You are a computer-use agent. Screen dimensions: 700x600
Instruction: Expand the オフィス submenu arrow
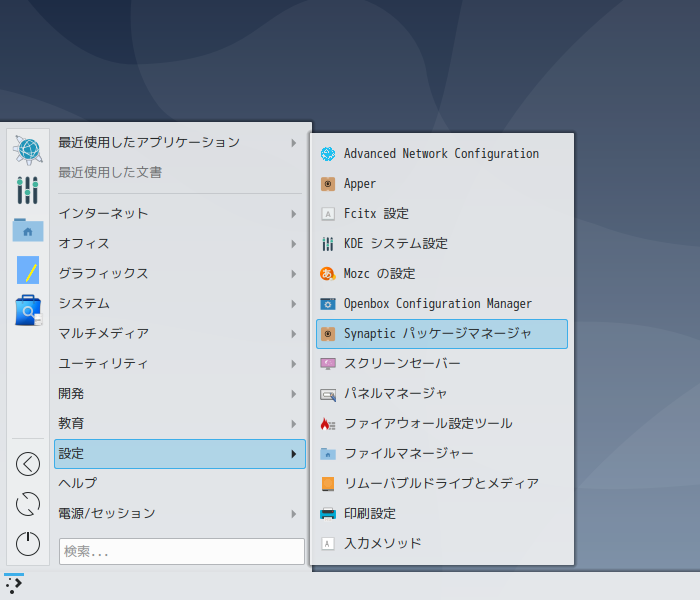pos(294,244)
